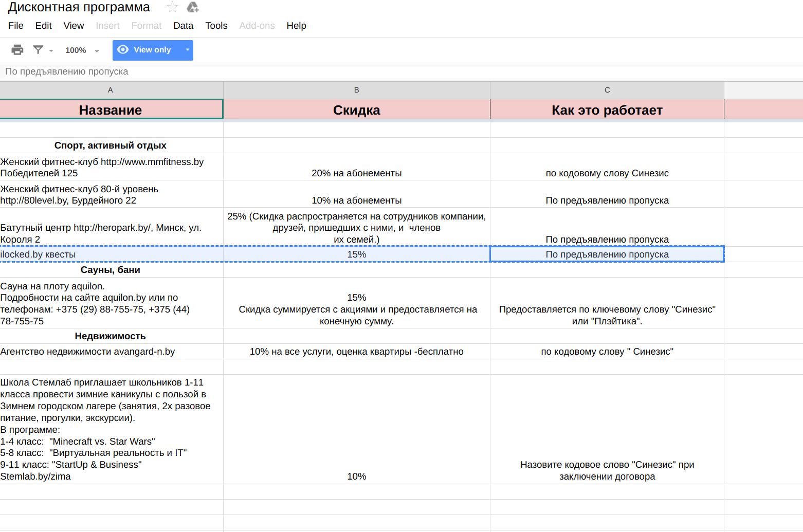
Task: Select the sauna 15% discount description cell
Action: pyautogui.click(x=357, y=303)
